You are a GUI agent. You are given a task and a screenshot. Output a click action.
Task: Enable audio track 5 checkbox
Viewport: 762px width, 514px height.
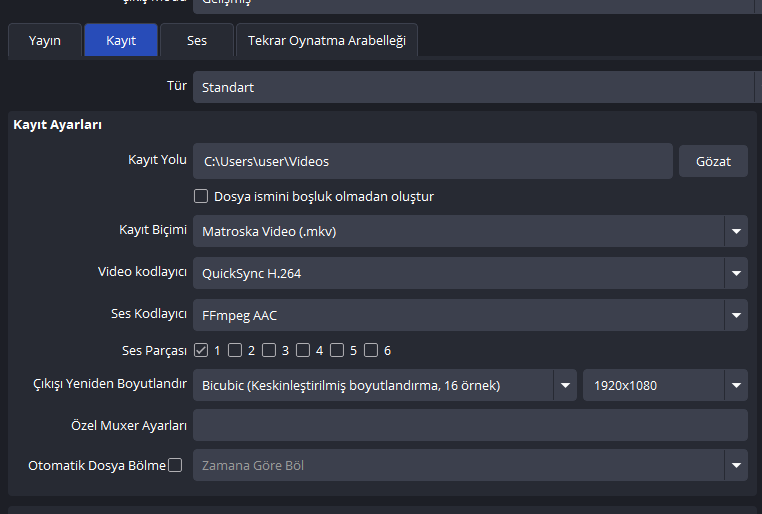(337, 350)
